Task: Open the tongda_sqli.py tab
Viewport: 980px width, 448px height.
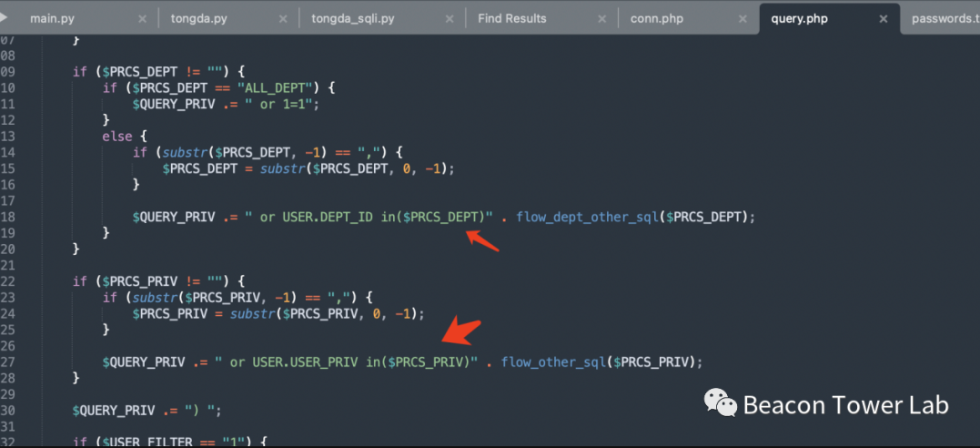Action: 352,19
